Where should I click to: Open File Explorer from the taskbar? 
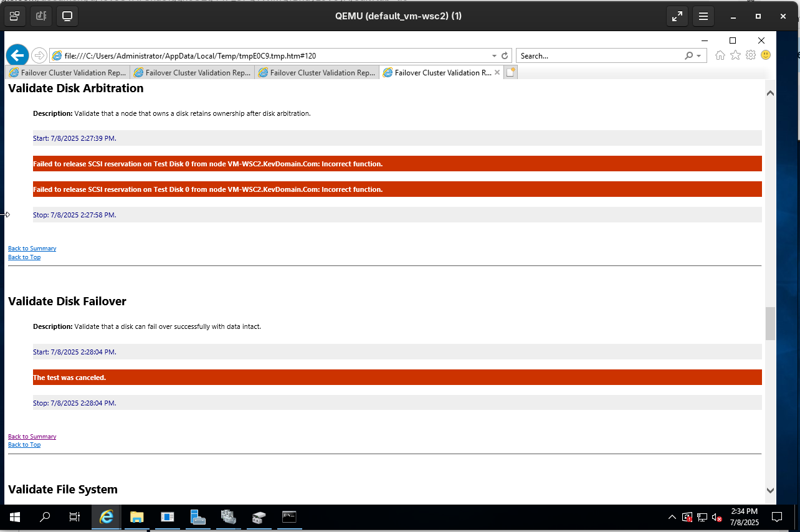click(136, 517)
